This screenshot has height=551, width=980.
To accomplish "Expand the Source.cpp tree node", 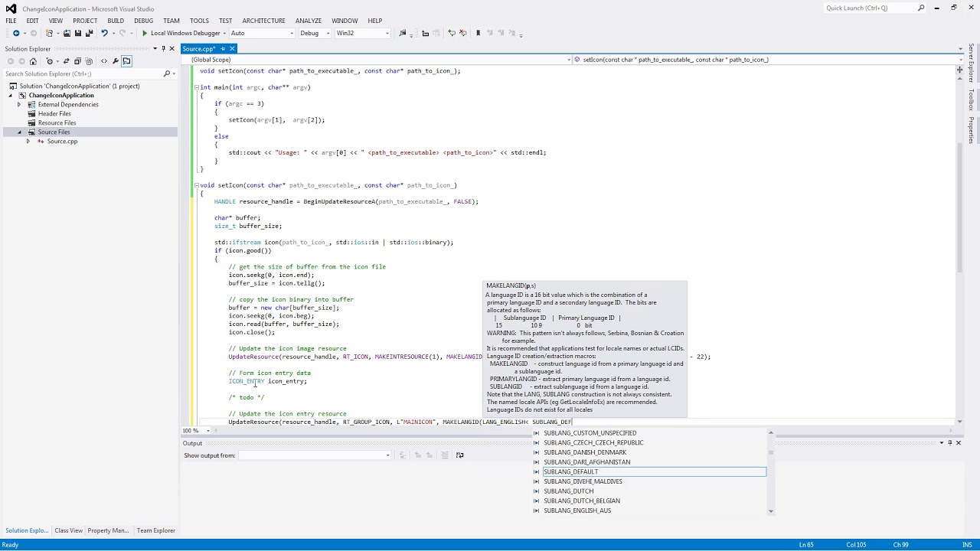I will pos(28,141).
